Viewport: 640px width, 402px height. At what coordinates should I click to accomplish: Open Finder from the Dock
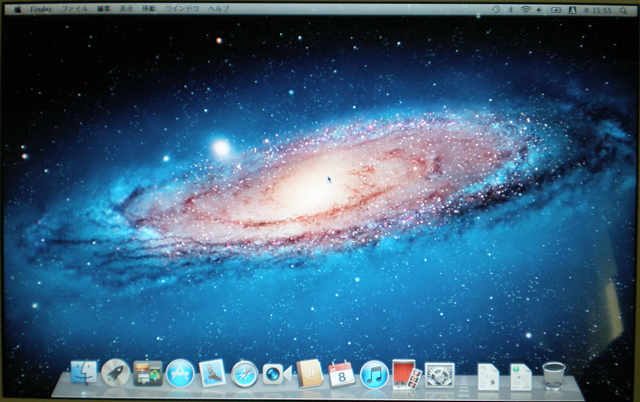84,373
